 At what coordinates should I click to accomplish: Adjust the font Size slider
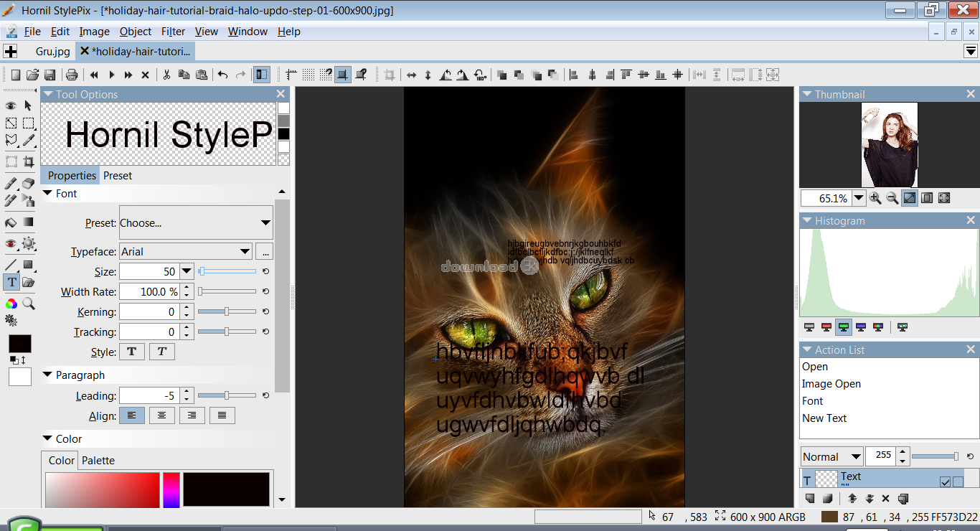click(x=227, y=271)
